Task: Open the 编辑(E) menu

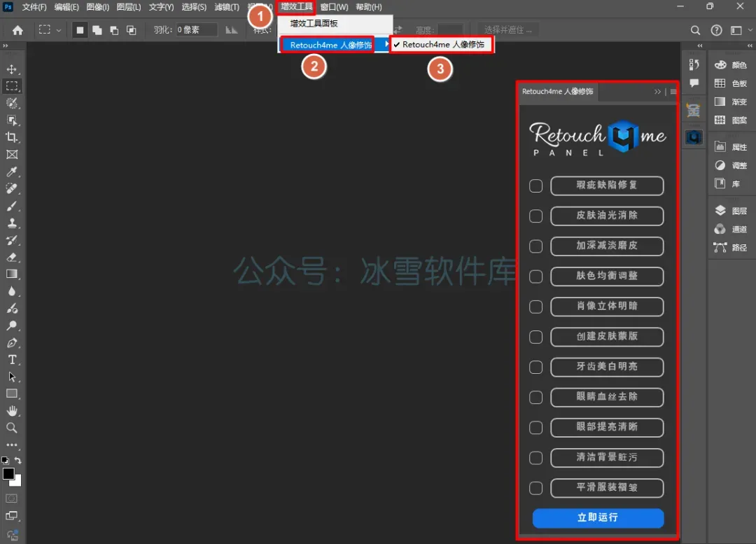Action: tap(66, 7)
